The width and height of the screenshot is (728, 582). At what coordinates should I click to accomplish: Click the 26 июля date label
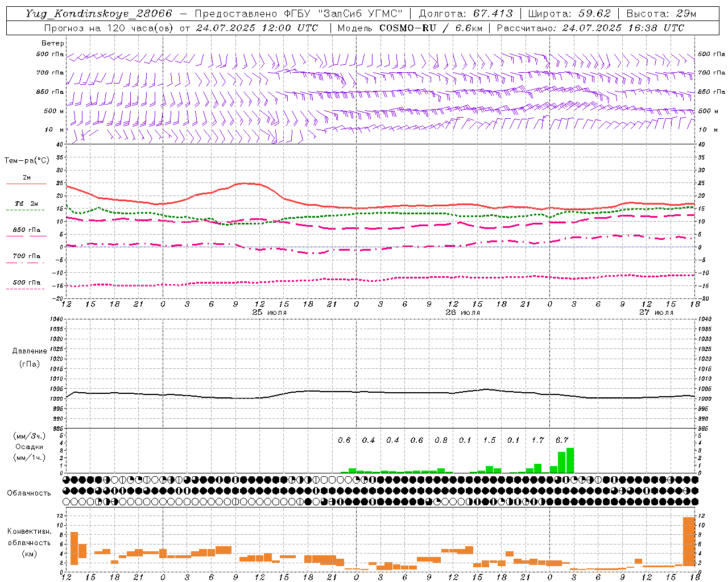pos(462,313)
